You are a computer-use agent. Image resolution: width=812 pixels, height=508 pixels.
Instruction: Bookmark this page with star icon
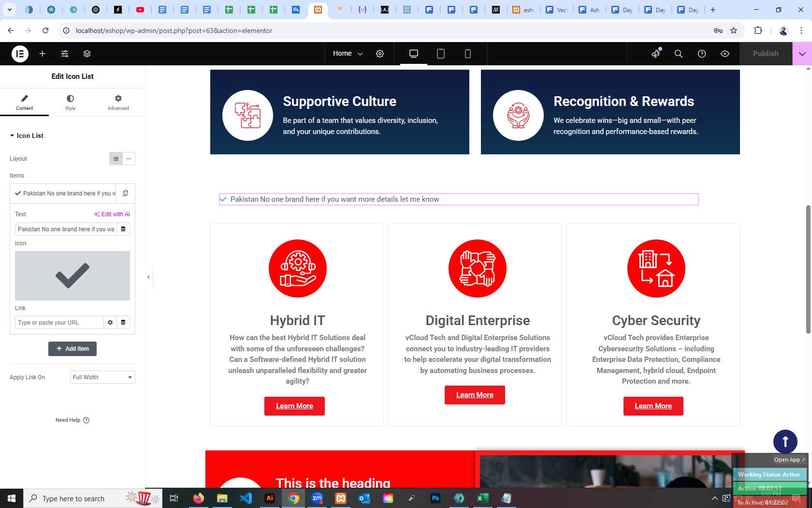pyautogui.click(x=734, y=30)
